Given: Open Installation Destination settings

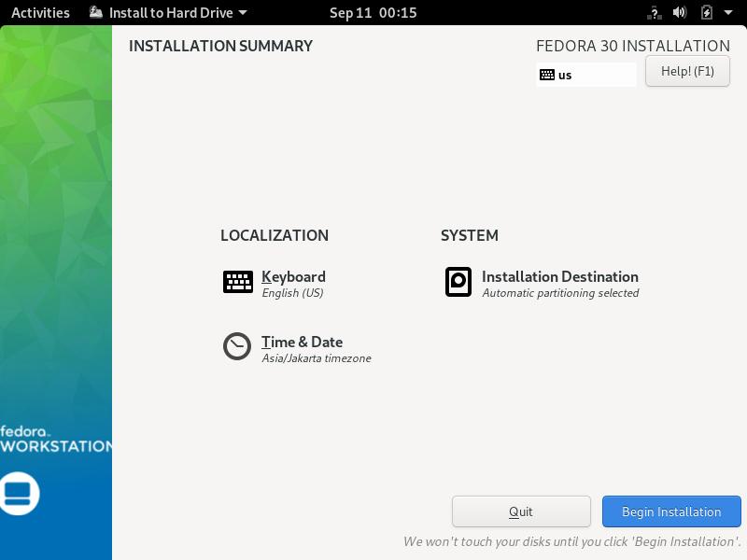Looking at the screenshot, I should (x=559, y=276).
